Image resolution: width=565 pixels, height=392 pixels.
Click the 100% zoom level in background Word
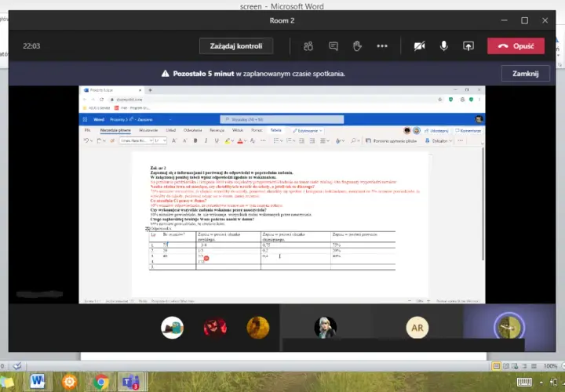click(550, 366)
